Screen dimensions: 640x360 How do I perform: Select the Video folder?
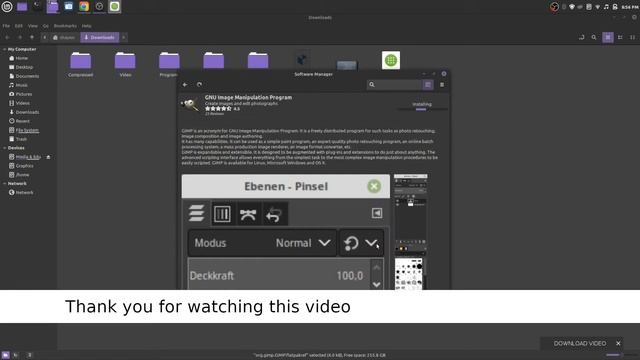pos(125,64)
